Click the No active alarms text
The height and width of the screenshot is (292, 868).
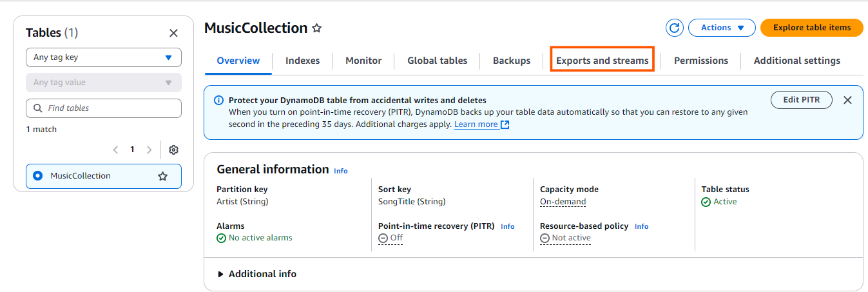click(x=260, y=238)
